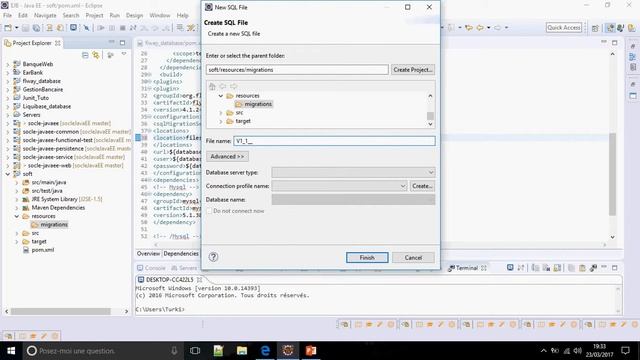Click the open terminal icon in Terminal view
640x360 pixels.
[510, 267]
